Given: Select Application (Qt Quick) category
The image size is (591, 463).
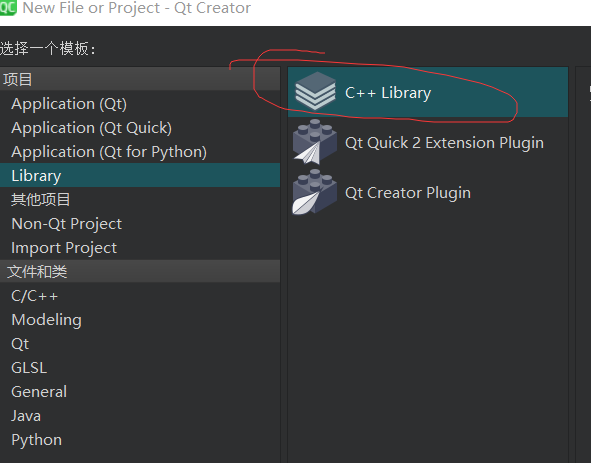Looking at the screenshot, I should pyautogui.click(x=140, y=128).
